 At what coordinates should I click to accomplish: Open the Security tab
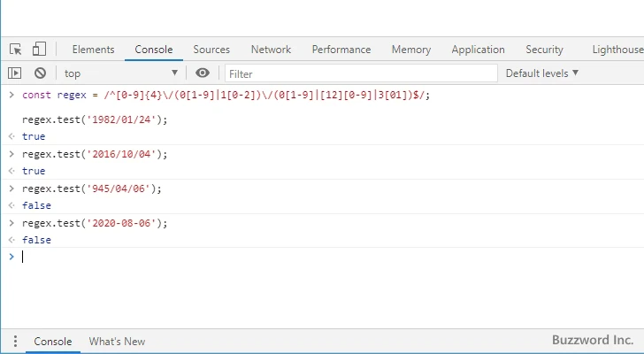(x=544, y=50)
